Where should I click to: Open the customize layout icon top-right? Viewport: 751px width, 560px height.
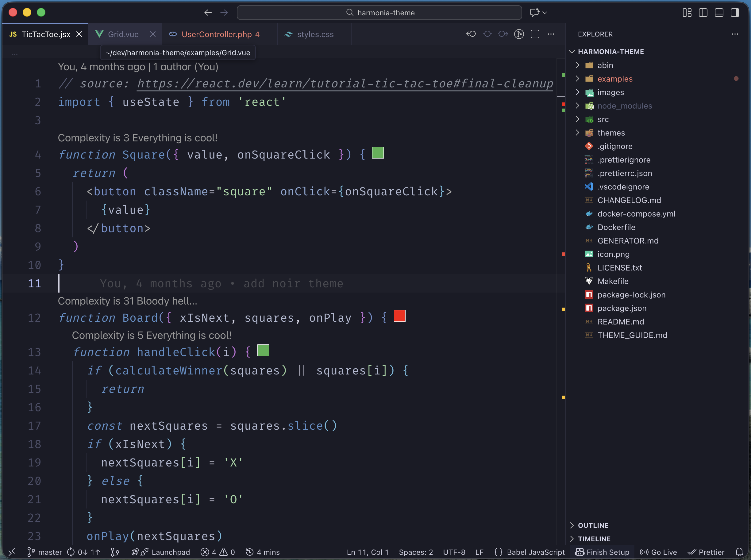(x=687, y=13)
